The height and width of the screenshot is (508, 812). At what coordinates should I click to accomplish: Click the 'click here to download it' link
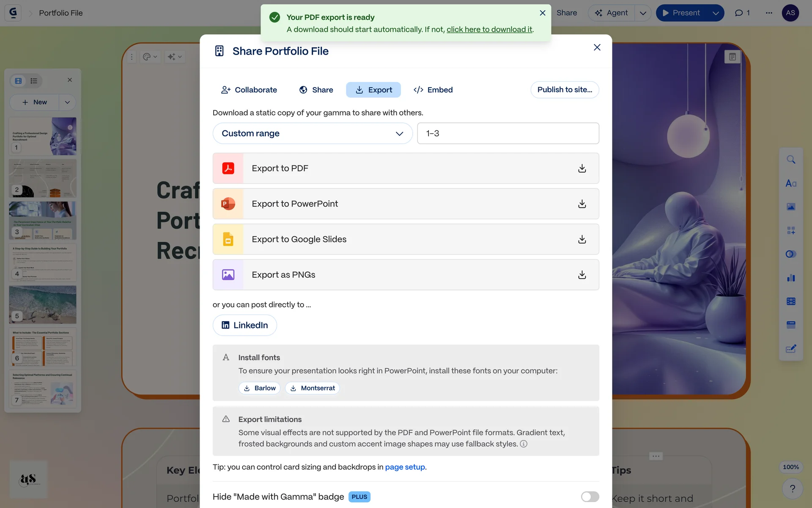(x=489, y=30)
